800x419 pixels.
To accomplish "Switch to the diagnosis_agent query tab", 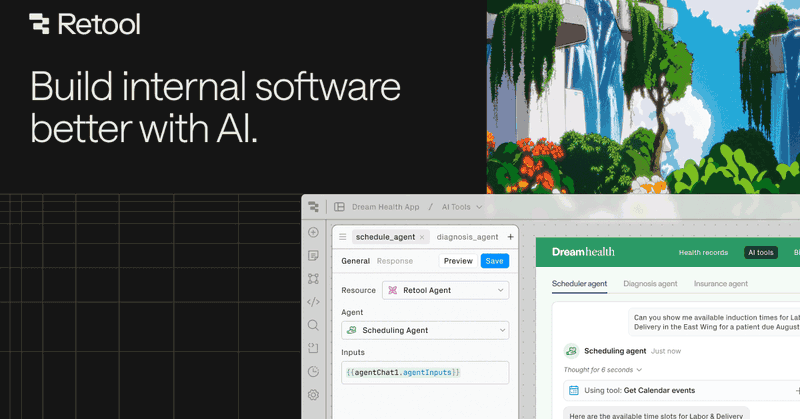I will (467, 237).
